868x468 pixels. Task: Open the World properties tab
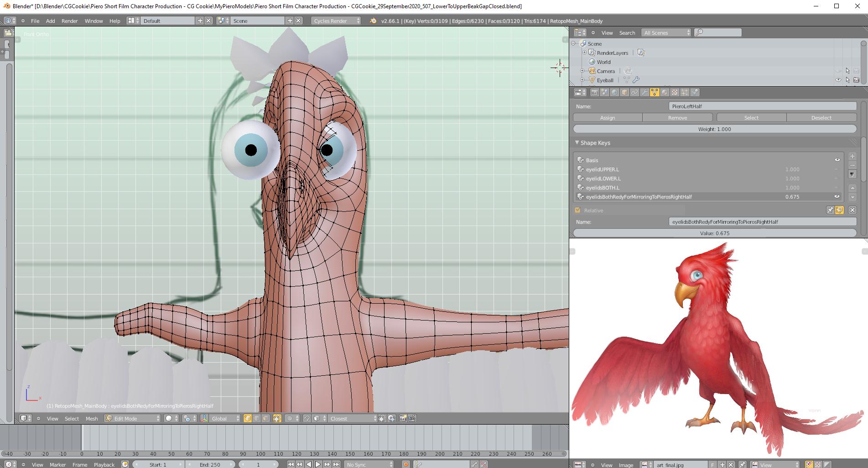[614, 92]
